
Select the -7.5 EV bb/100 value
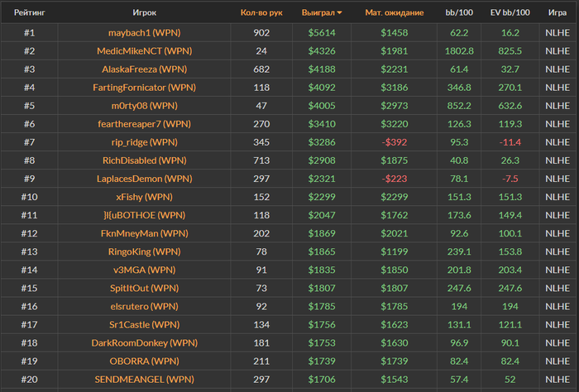coord(510,179)
